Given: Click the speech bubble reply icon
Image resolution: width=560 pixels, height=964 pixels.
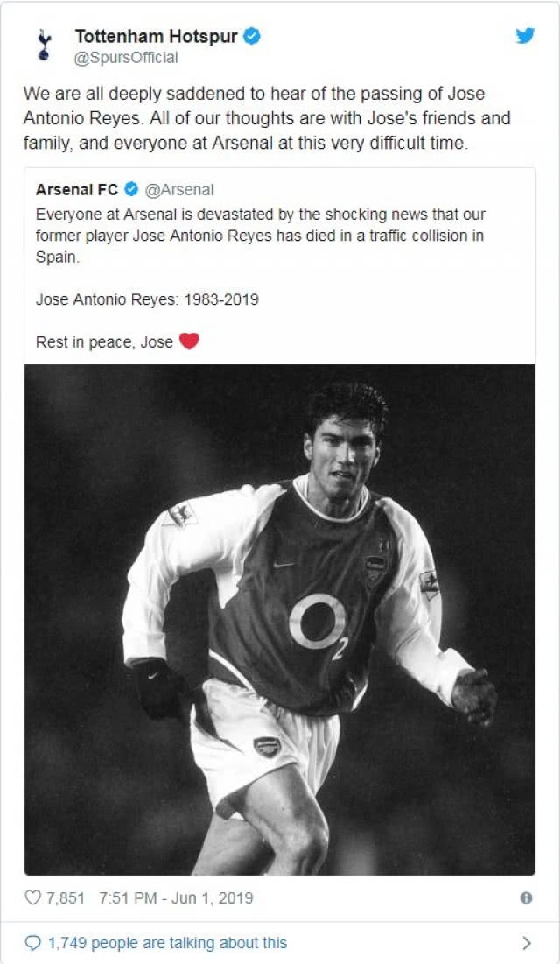Looking at the screenshot, I should [33, 943].
